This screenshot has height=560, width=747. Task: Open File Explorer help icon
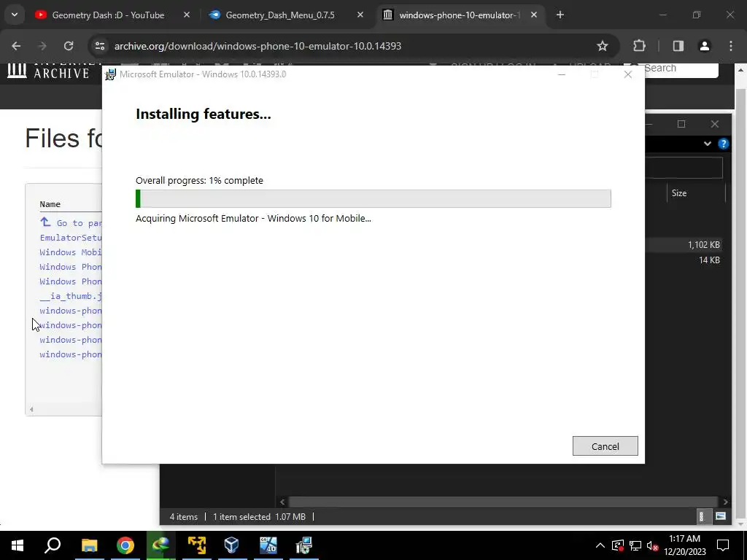pyautogui.click(x=723, y=144)
